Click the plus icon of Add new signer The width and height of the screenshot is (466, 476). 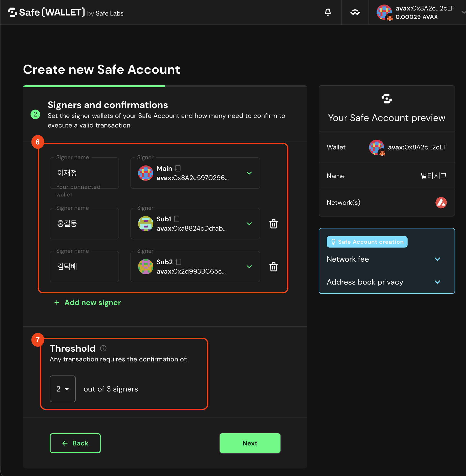(57, 302)
